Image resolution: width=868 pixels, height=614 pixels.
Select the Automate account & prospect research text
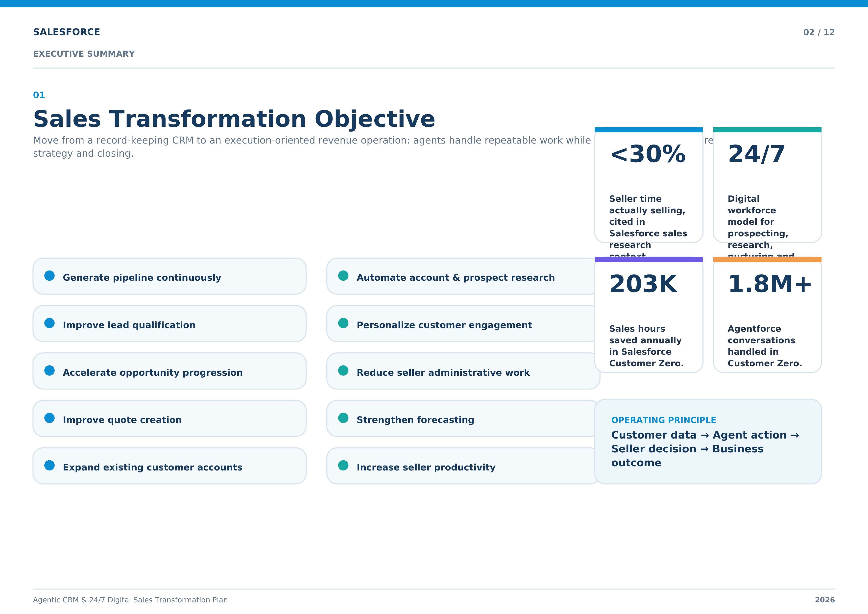[x=456, y=277]
